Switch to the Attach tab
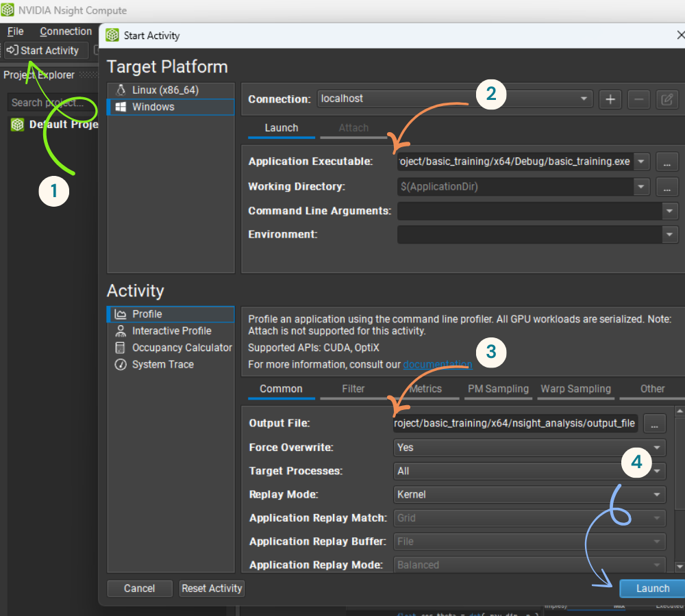 [353, 128]
